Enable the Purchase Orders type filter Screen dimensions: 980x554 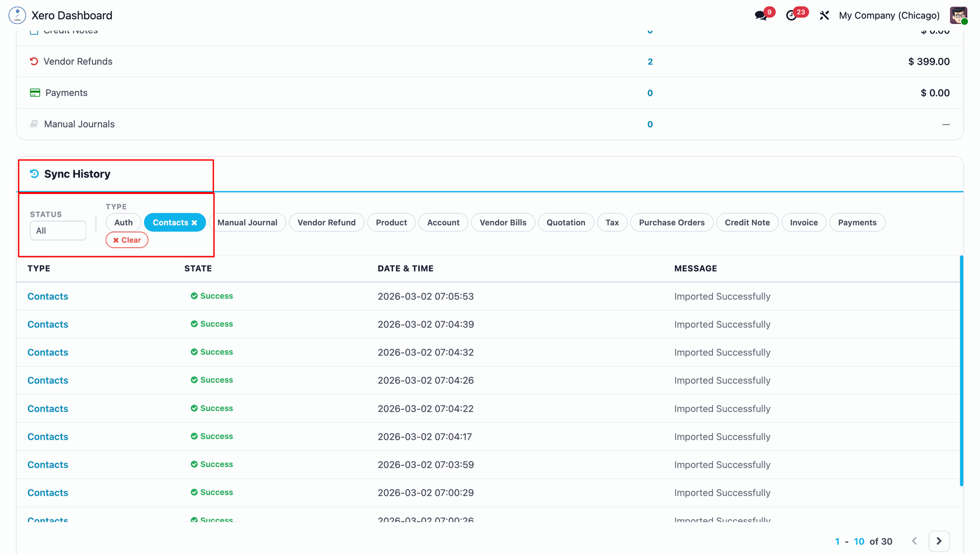click(x=671, y=223)
